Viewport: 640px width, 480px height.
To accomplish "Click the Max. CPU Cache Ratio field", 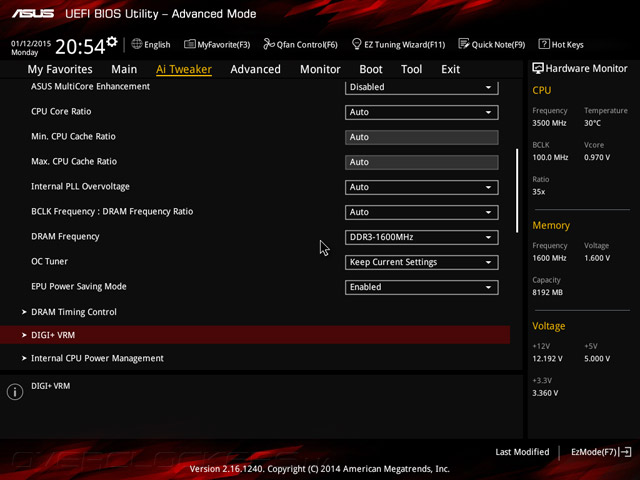I will click(422, 162).
